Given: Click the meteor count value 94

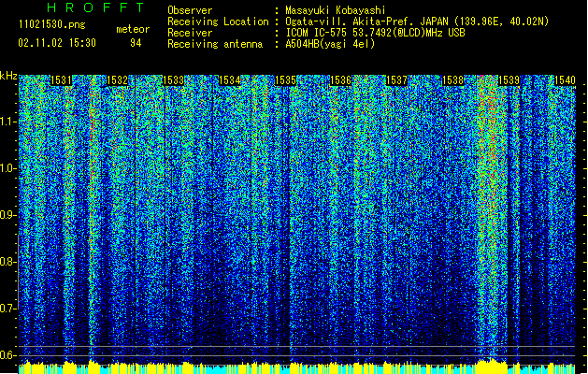Looking at the screenshot, I should (x=136, y=43).
